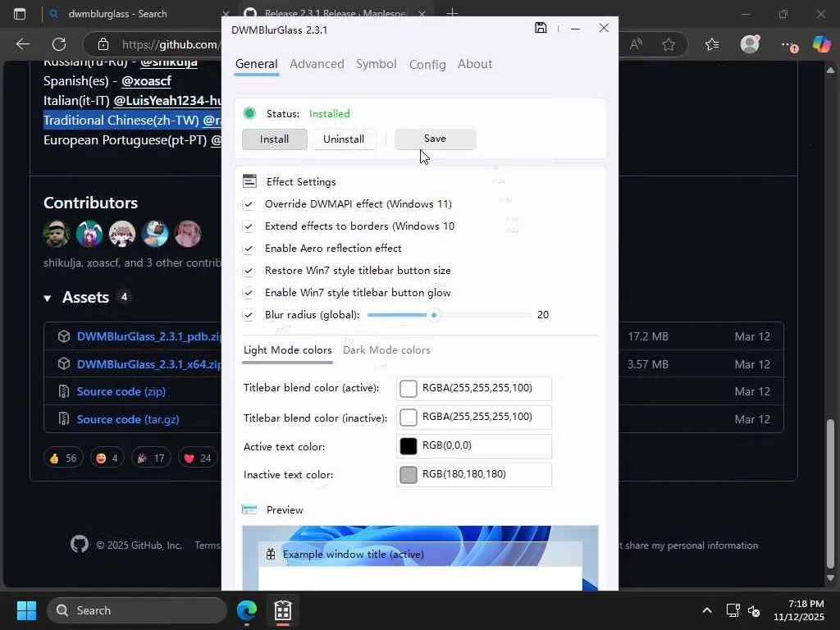The height and width of the screenshot is (630, 840).
Task: Click the Save button
Action: [x=435, y=139]
